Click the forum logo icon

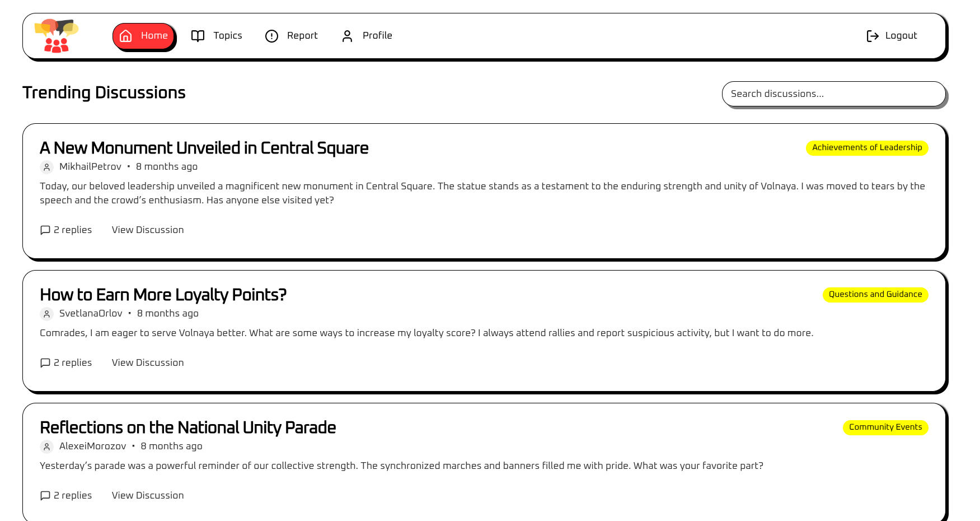coord(56,36)
